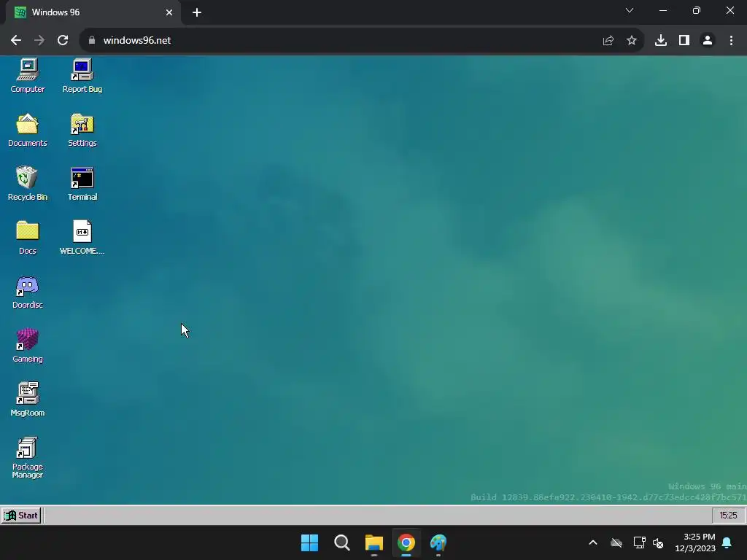Switch to Chrome on taskbar
This screenshot has width=747, height=560.
406,542
